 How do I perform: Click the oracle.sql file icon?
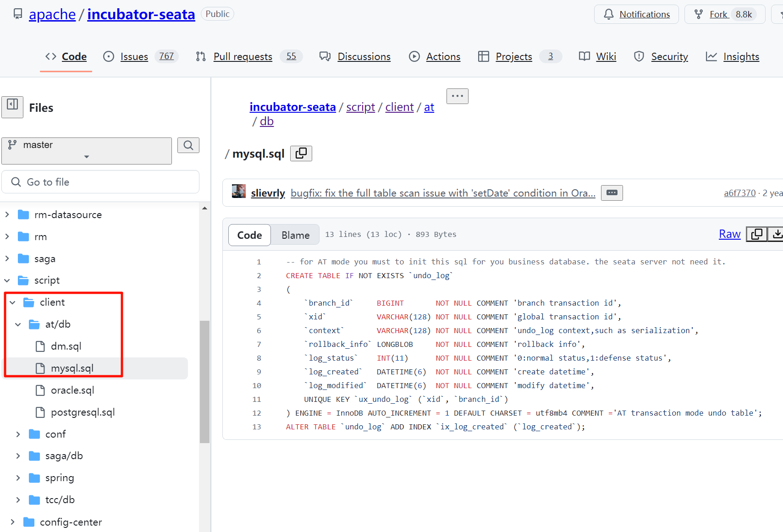tap(40, 390)
